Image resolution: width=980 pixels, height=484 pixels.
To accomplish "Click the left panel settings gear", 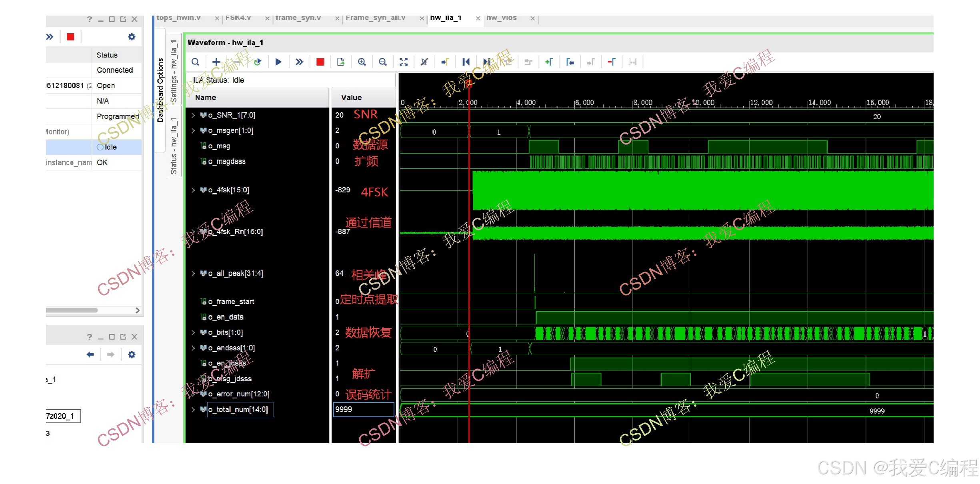I will tap(132, 37).
